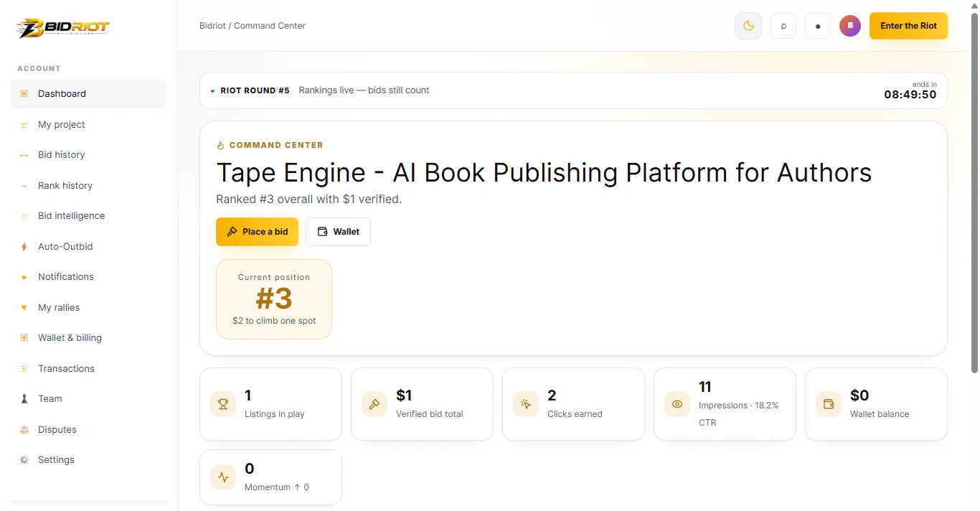980x511 pixels.
Task: Open Notifications label in sidebar
Action: tap(66, 277)
